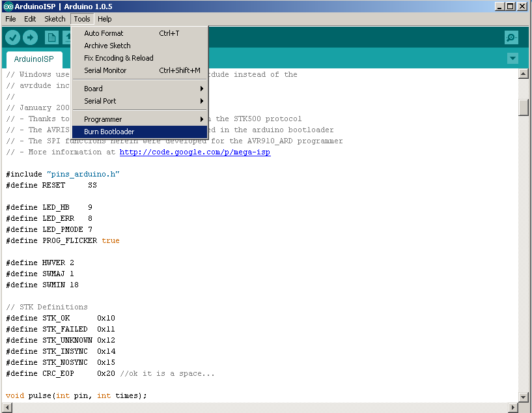
Task: Click the '#include "pins_arduino.h"' line
Action: click(63, 175)
